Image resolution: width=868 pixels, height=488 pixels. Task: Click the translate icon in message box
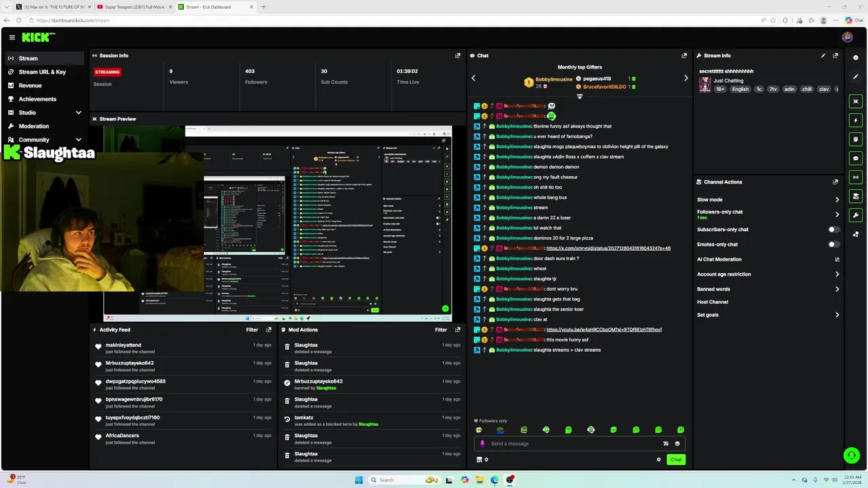tap(665, 444)
